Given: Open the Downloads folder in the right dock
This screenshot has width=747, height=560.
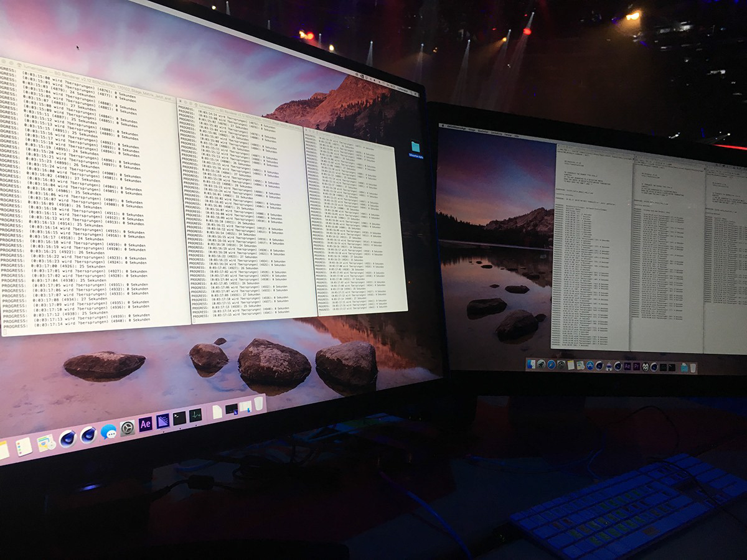Looking at the screenshot, I should [x=684, y=368].
